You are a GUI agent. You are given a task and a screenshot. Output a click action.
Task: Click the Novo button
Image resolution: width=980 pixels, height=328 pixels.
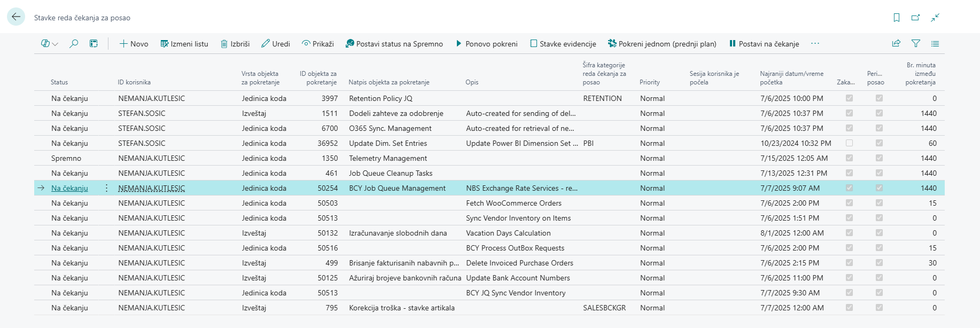134,44
